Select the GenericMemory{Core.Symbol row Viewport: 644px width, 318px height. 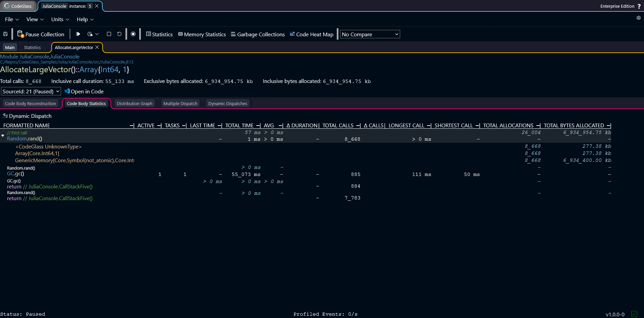306,160
